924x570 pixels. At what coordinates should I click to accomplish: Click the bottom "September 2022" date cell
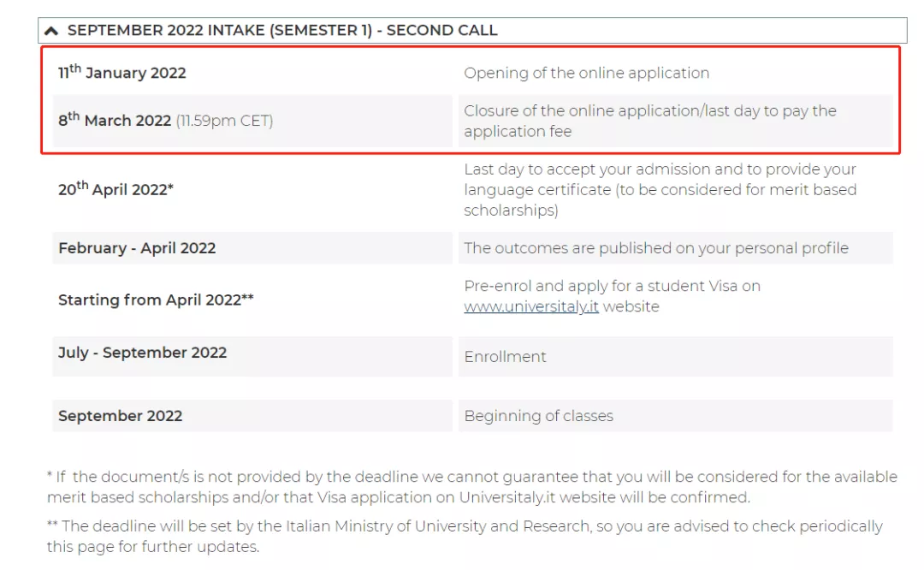click(x=120, y=416)
